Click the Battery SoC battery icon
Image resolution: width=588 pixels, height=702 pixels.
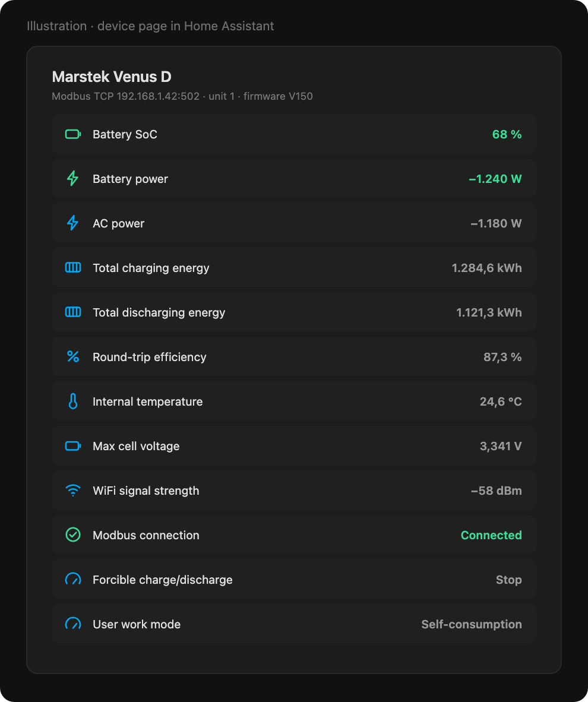point(73,134)
